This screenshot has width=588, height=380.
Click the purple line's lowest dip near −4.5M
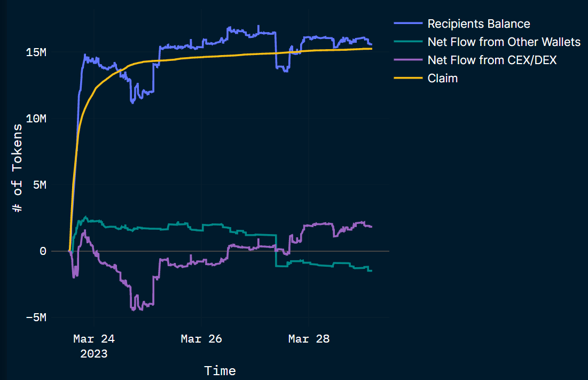click(134, 309)
